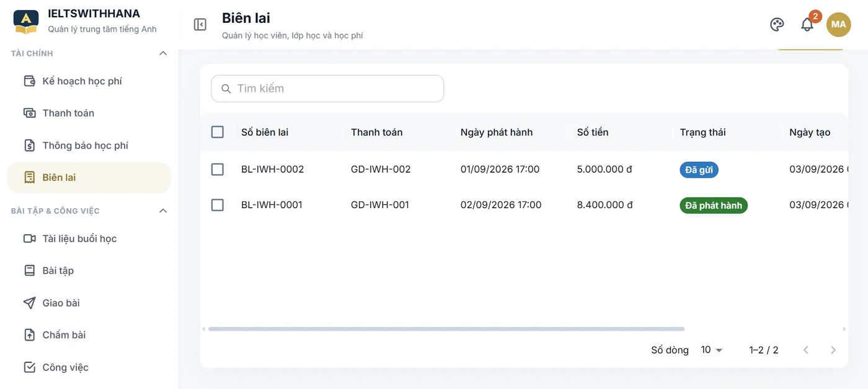
Task: Click the date 02/09/2026 17:00
Action: tap(501, 204)
